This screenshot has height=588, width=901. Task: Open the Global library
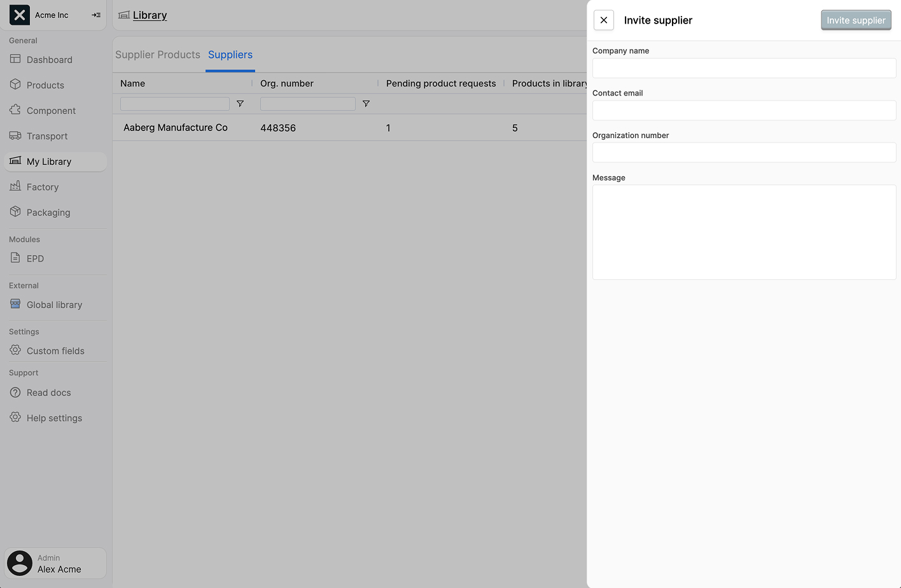pyautogui.click(x=54, y=304)
